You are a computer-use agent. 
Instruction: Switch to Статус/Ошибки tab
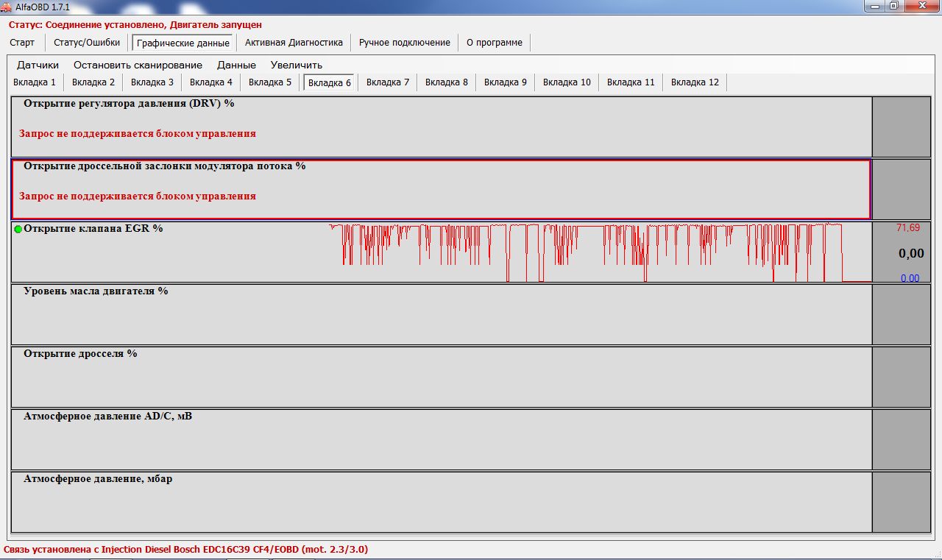(87, 43)
